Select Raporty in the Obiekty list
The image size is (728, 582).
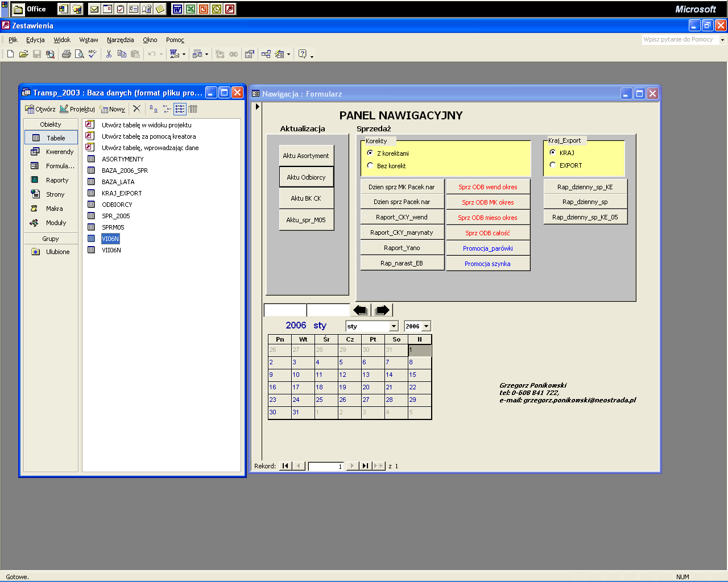(x=51, y=180)
